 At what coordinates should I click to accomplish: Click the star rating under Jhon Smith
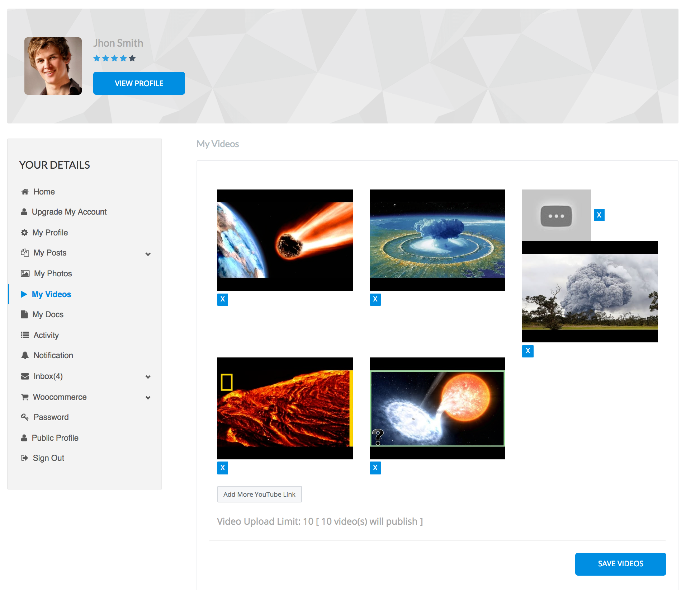point(114,58)
